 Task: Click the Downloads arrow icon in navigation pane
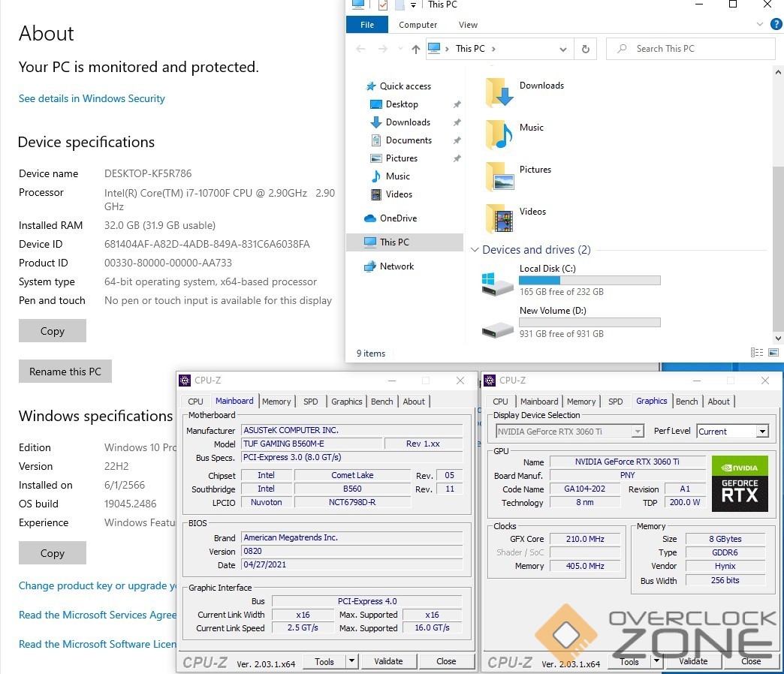[x=376, y=122]
